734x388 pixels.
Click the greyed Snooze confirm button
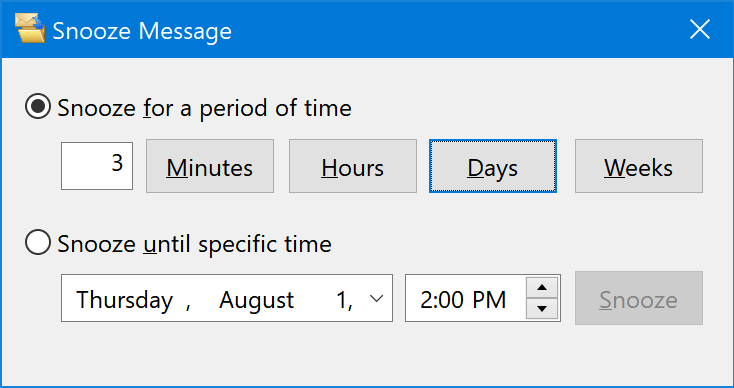pyautogui.click(x=639, y=298)
